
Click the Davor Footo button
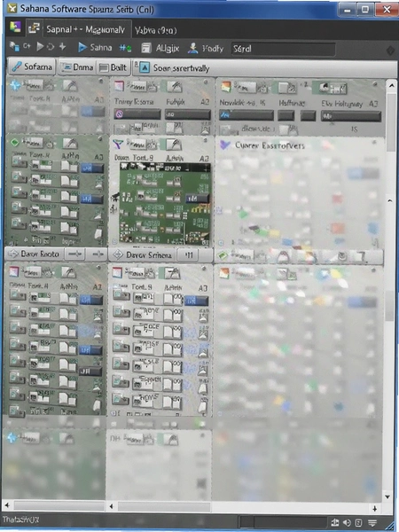34,254
